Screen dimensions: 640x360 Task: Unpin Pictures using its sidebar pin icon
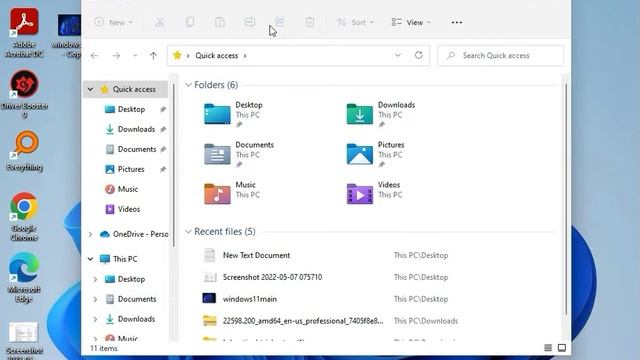(163, 169)
